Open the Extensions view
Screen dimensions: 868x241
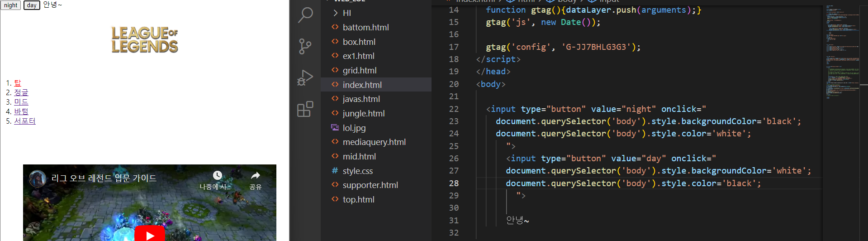305,109
